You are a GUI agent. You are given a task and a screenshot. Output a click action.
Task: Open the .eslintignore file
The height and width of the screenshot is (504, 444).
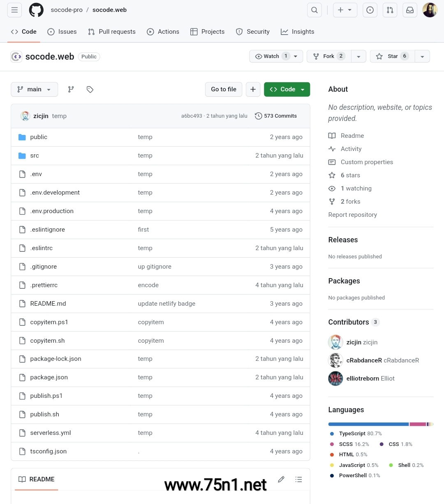pos(47,230)
